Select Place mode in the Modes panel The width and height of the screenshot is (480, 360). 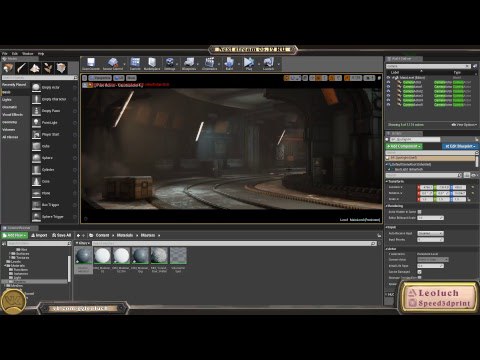[x=8, y=68]
